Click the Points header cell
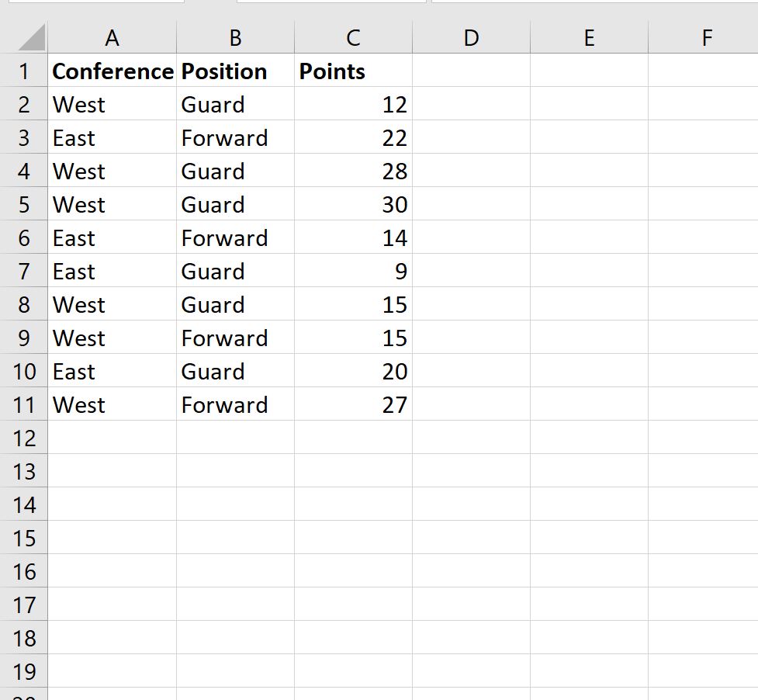Viewport: 758px width, 700px height. point(353,71)
